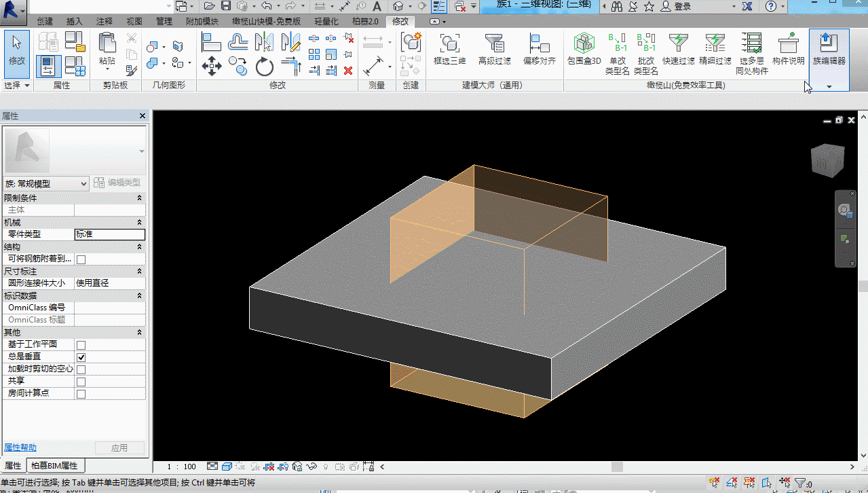Collapse the 机械 section
868x493 pixels.
coord(140,222)
